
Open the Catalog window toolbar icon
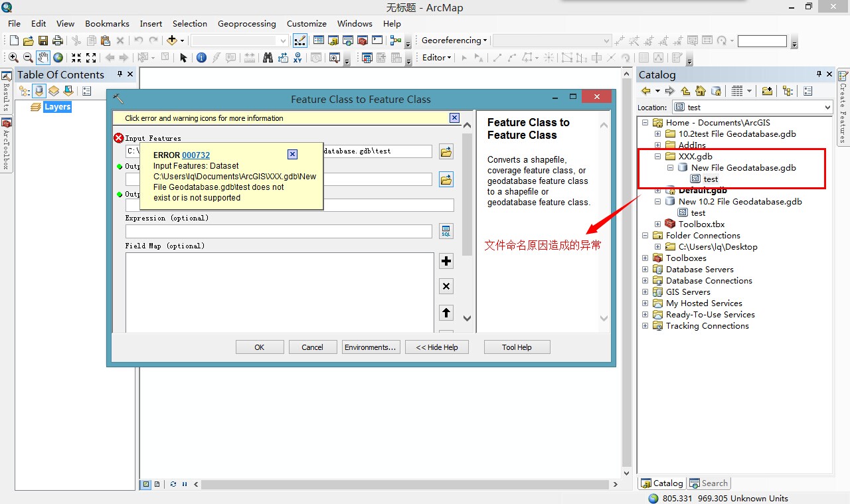pos(333,41)
